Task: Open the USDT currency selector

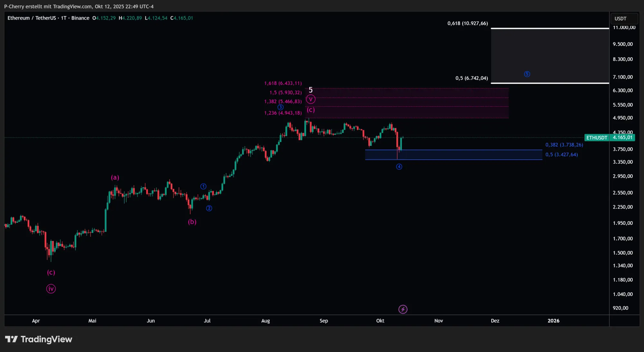Action: pos(624,19)
